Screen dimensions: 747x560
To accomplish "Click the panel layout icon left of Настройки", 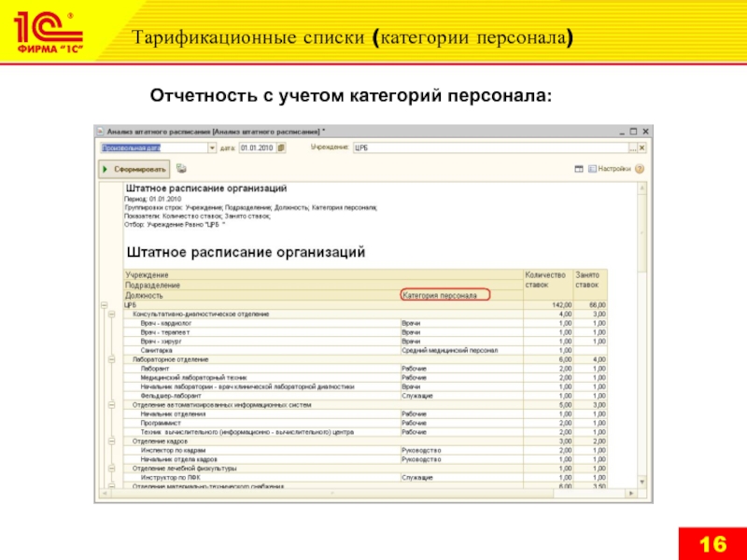I will coord(579,169).
